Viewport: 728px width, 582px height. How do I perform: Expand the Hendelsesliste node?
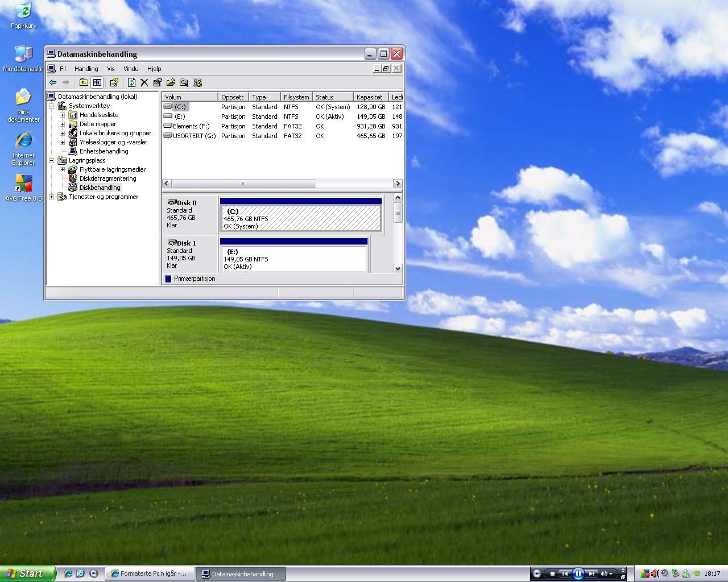62,115
